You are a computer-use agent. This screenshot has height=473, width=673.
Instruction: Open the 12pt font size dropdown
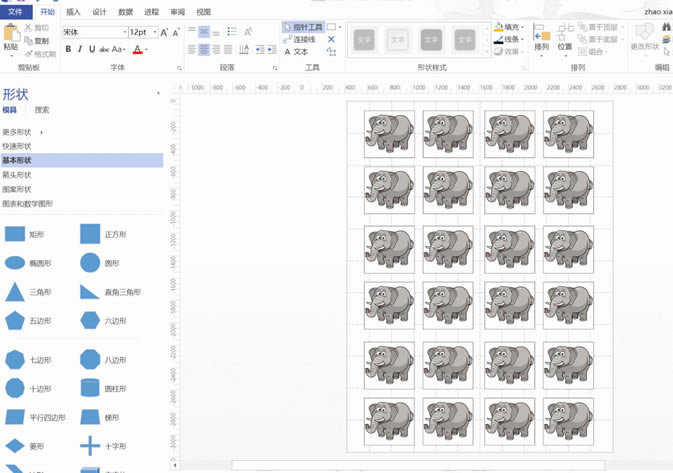click(153, 33)
